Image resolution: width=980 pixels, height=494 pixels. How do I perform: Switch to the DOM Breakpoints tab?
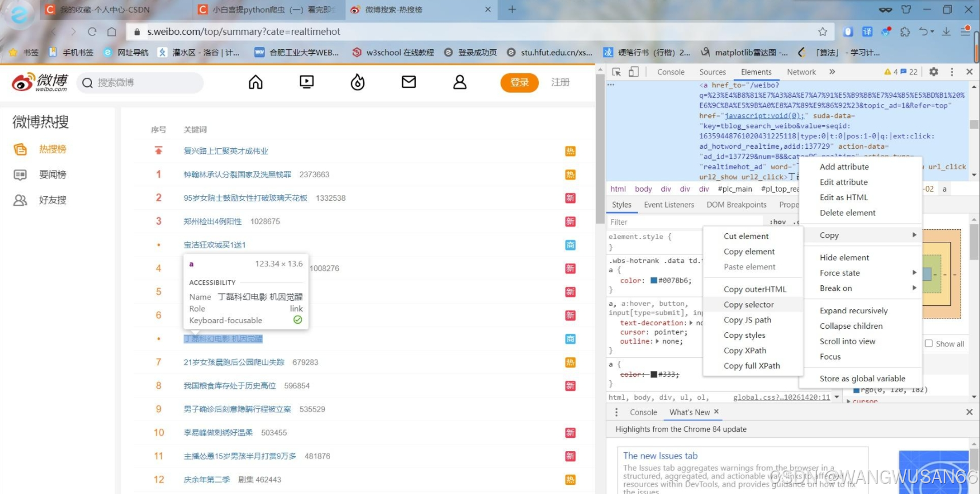coord(736,205)
